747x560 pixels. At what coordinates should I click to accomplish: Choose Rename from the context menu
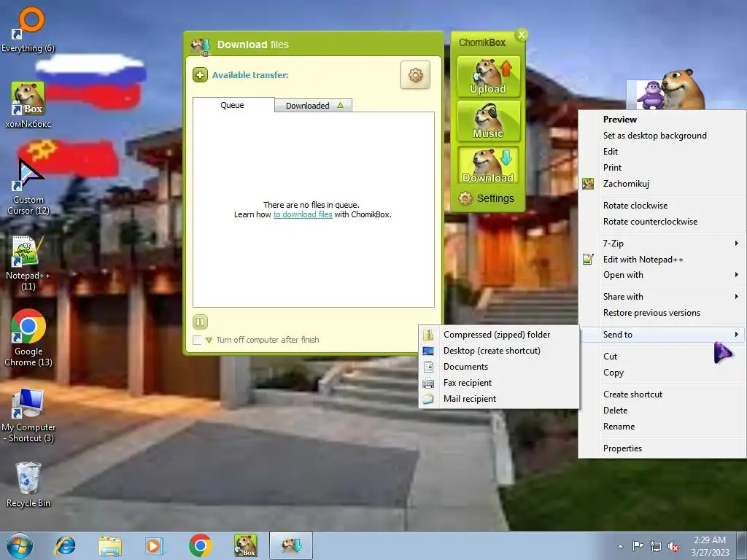pyautogui.click(x=662, y=427)
